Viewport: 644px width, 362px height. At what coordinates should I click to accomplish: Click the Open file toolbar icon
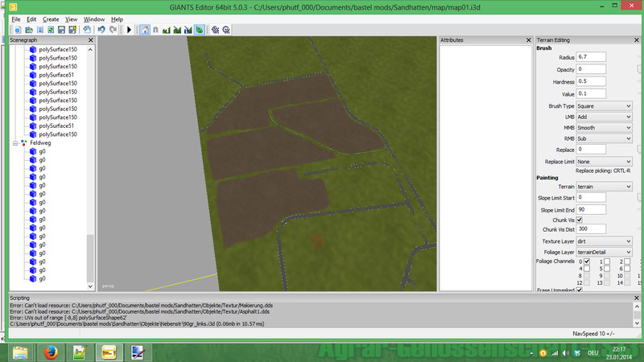point(29,30)
